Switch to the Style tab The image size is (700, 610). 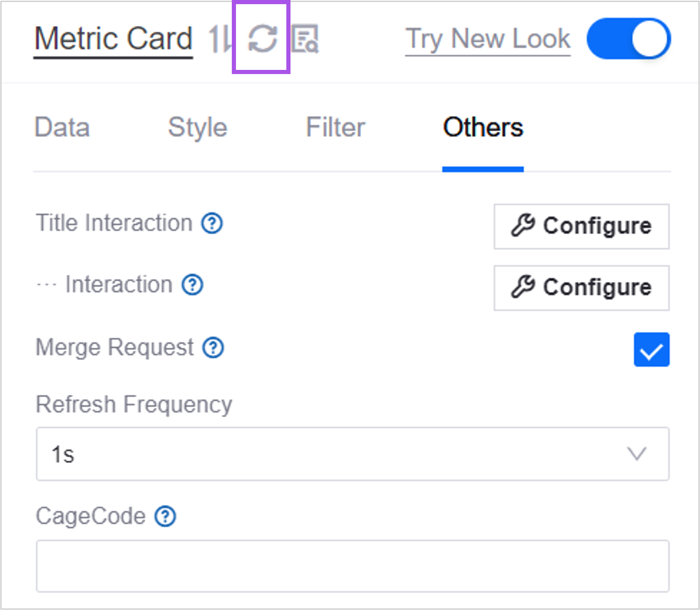pos(198,127)
